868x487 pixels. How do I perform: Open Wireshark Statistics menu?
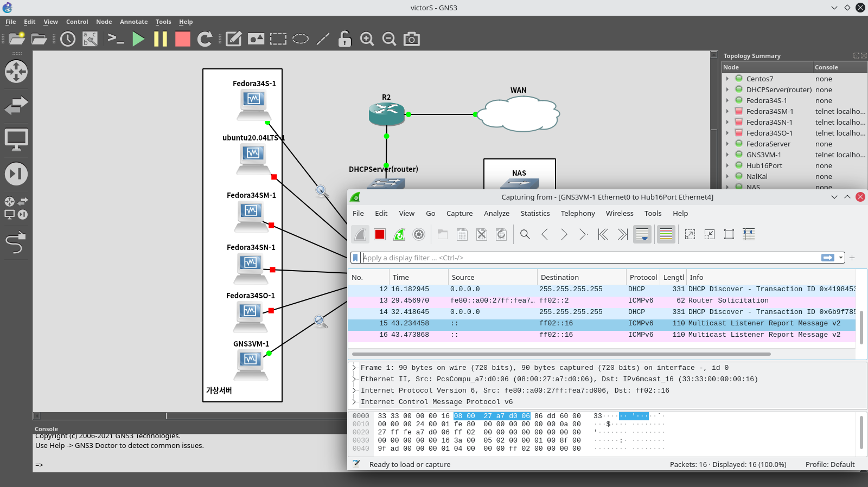coord(535,214)
